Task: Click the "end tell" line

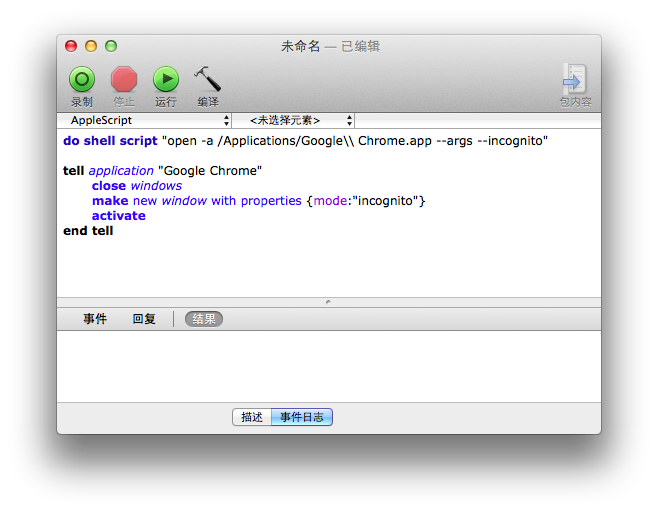Action: (x=88, y=231)
